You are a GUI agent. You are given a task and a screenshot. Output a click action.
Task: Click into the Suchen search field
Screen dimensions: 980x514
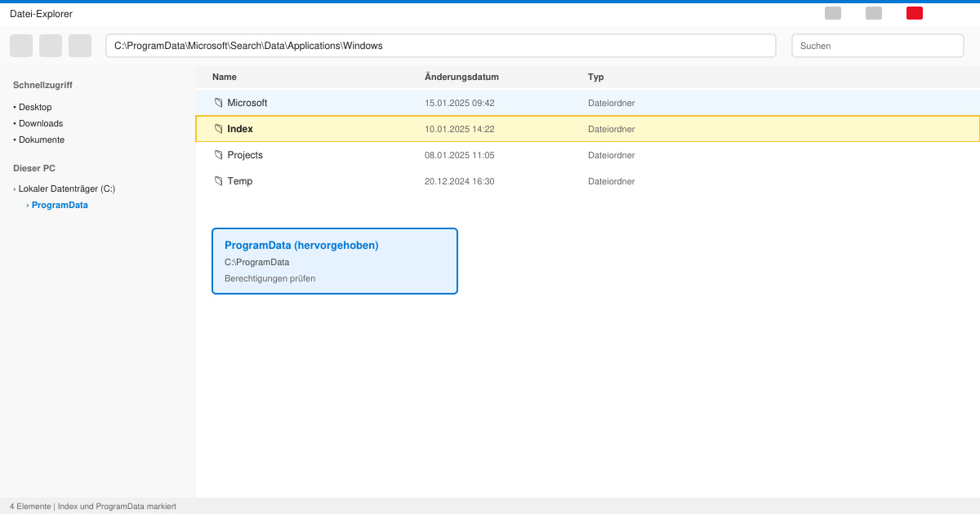878,46
